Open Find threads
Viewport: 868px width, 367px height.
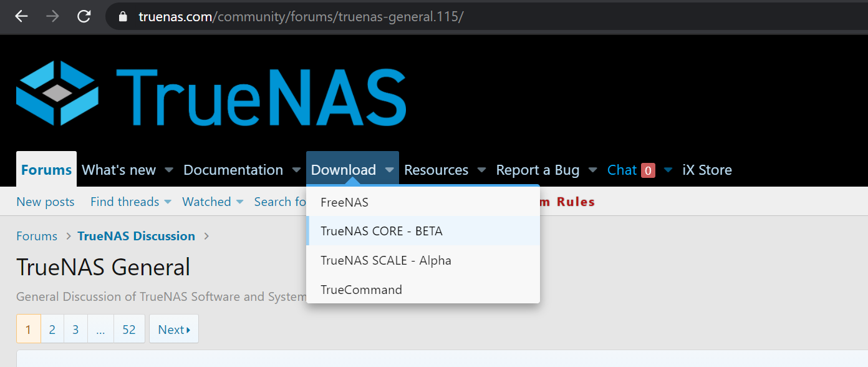pos(125,202)
